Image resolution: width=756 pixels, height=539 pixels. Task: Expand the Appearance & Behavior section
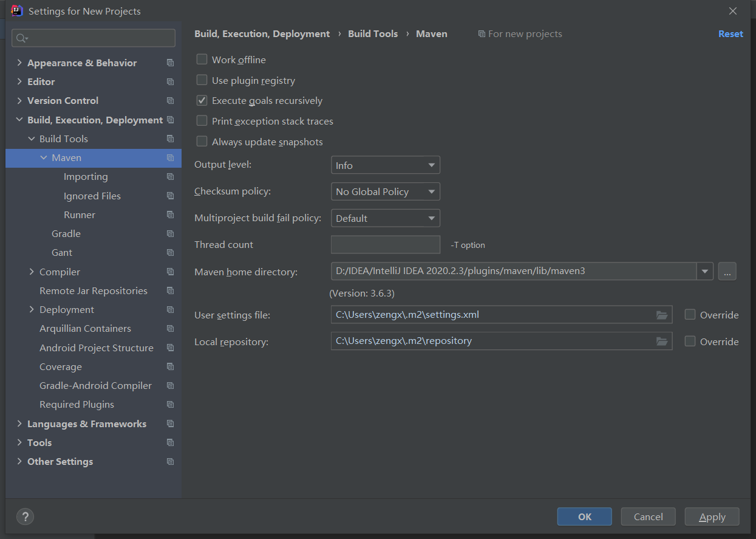(19, 63)
